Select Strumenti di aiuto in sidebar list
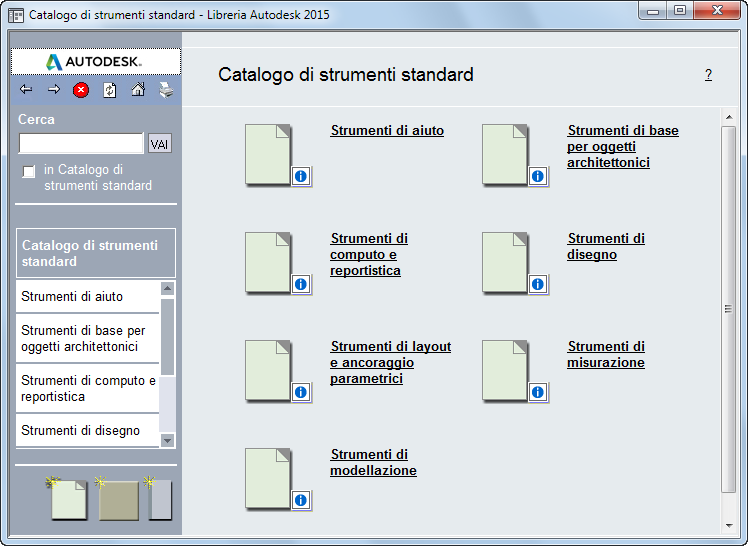This screenshot has width=748, height=546. [87, 297]
